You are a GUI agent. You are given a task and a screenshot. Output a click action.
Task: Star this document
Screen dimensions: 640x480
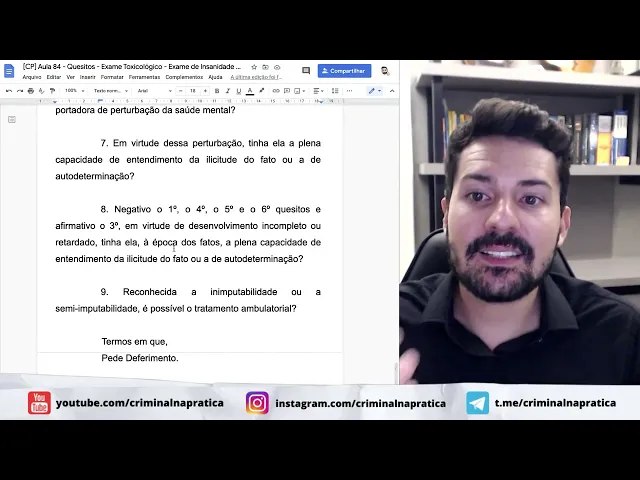tap(254, 67)
